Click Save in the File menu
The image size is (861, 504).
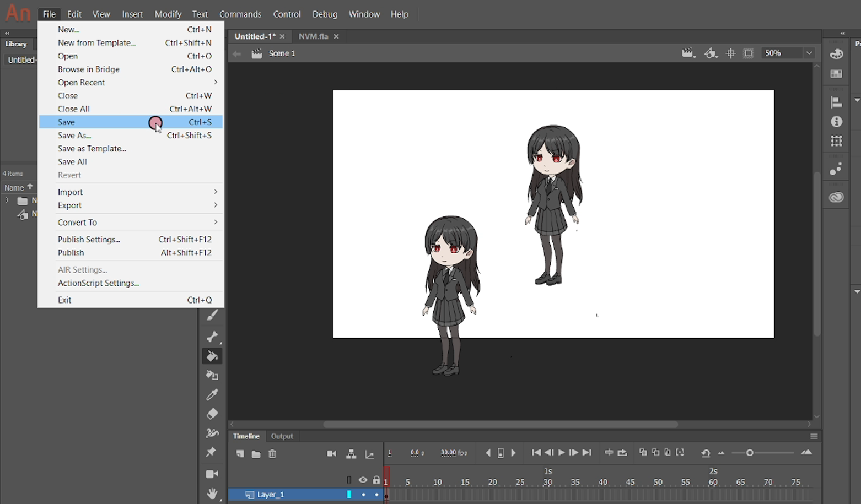coord(66,122)
